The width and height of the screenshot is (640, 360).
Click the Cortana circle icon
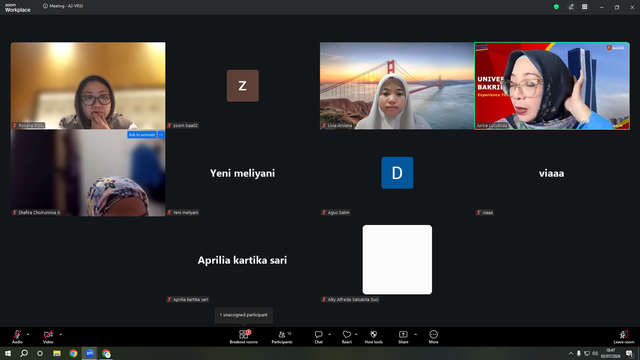click(x=40, y=353)
